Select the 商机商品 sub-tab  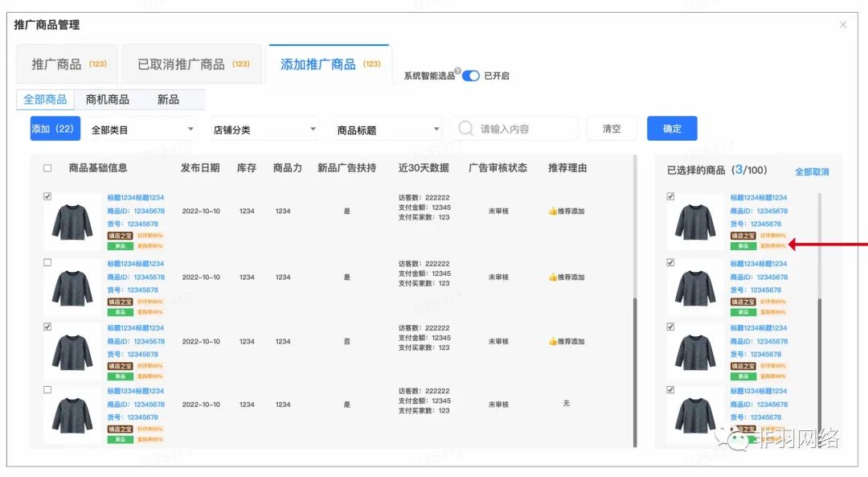[x=108, y=100]
